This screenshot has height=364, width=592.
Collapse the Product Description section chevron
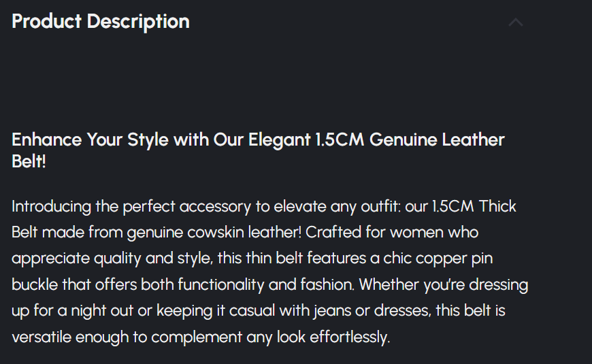pyautogui.click(x=516, y=22)
